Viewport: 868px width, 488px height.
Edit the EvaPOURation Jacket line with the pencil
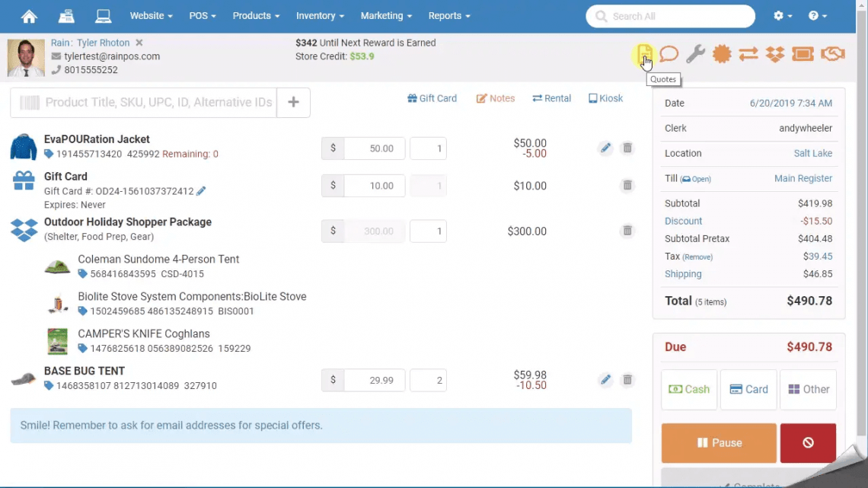point(605,148)
